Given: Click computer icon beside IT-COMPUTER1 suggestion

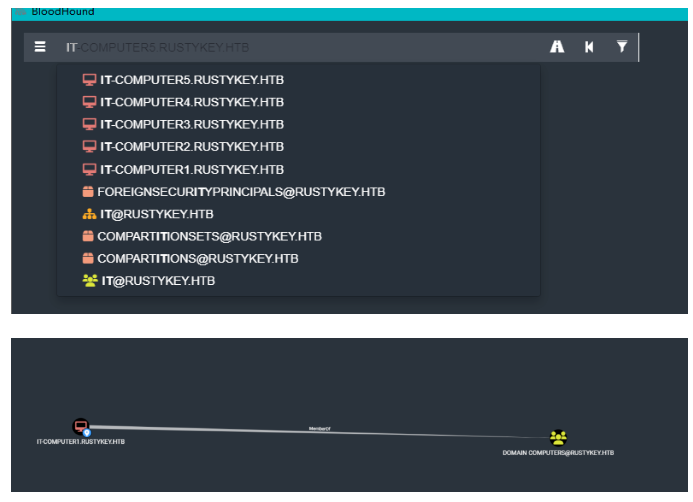Looking at the screenshot, I should click(89, 169).
